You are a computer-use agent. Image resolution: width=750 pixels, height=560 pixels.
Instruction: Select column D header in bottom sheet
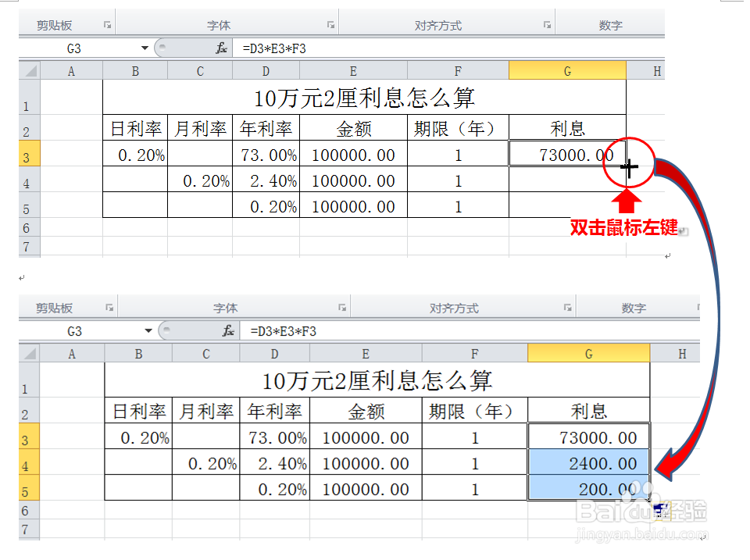tap(274, 354)
